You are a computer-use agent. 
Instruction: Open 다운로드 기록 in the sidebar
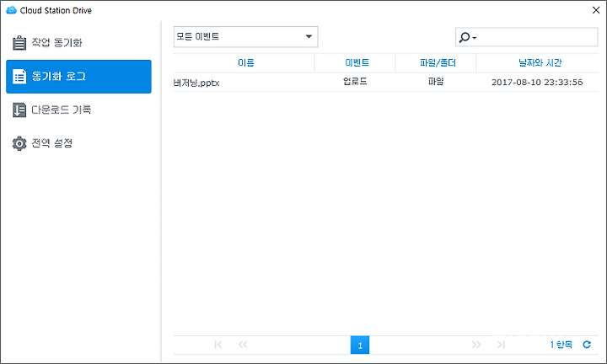pos(78,110)
